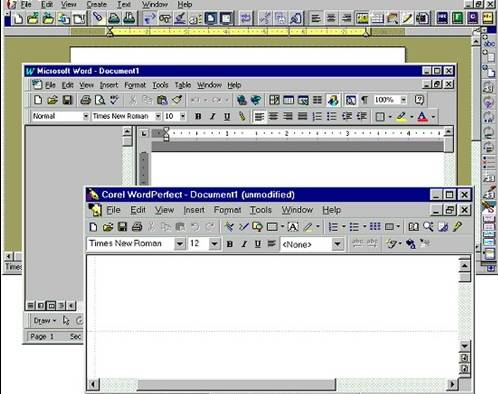
Task: Click Word scroll-up arrow in left pane
Action: (x=127, y=131)
